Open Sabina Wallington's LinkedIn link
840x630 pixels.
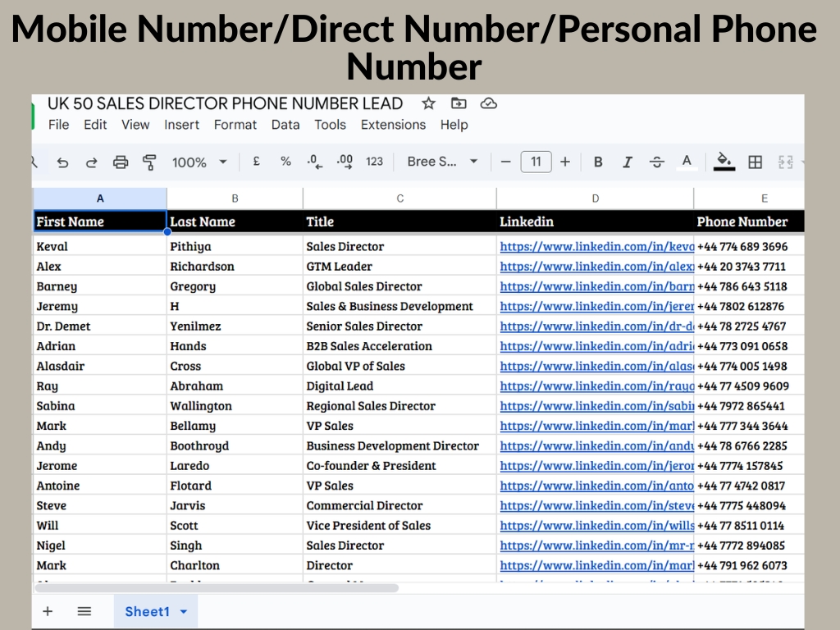[597, 406]
